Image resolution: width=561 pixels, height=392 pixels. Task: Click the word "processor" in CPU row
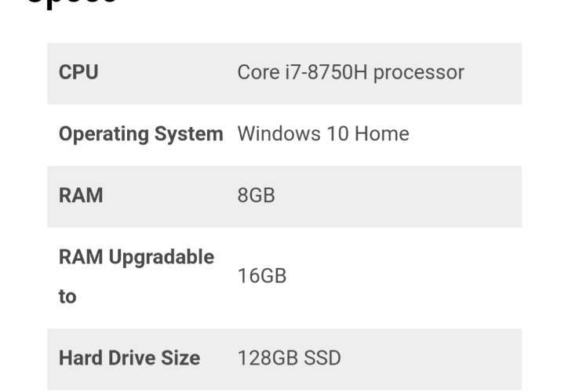[419, 73]
